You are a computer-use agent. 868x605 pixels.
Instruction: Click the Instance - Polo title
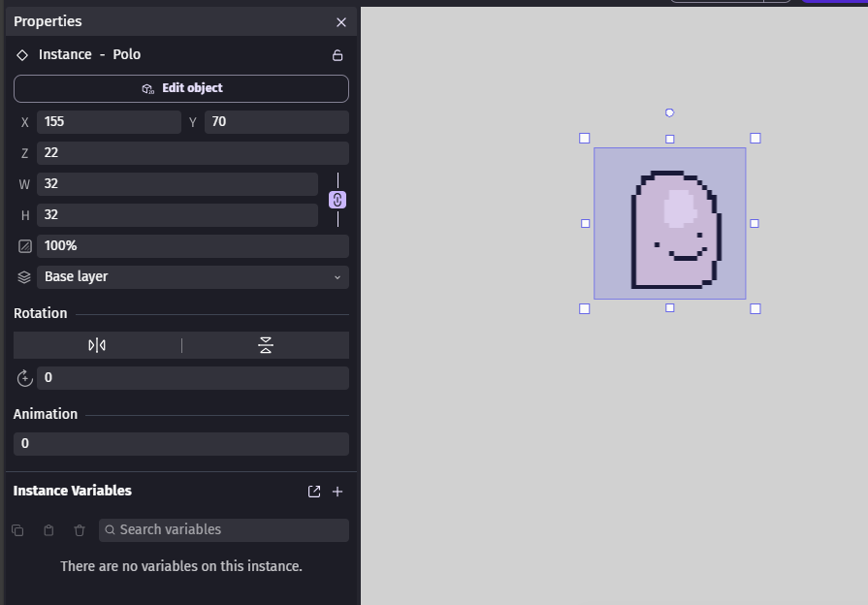click(89, 55)
